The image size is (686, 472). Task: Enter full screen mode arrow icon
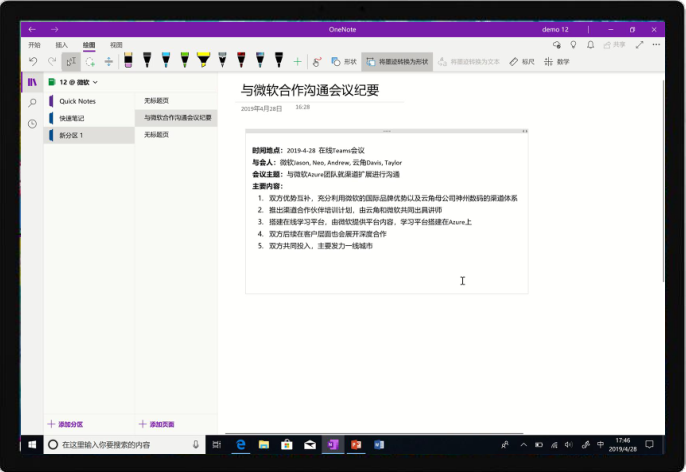click(640, 45)
